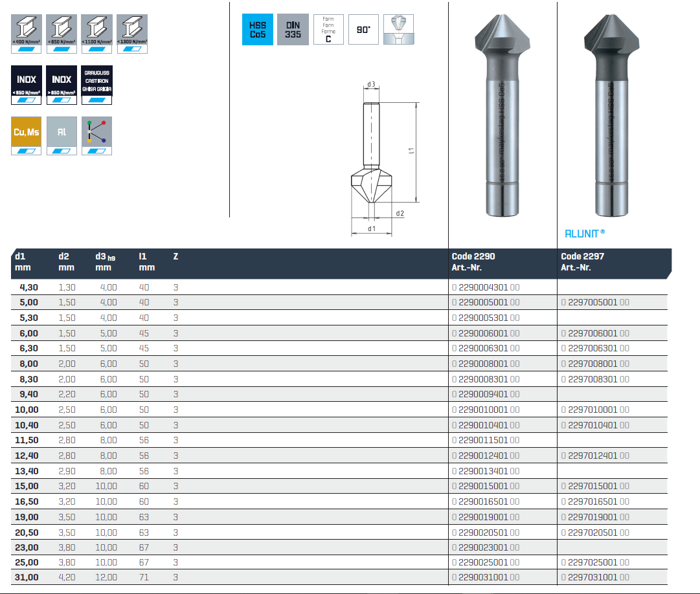Select the steel <1300 N/mm² beam icon
The image size is (700, 594).
132,33
